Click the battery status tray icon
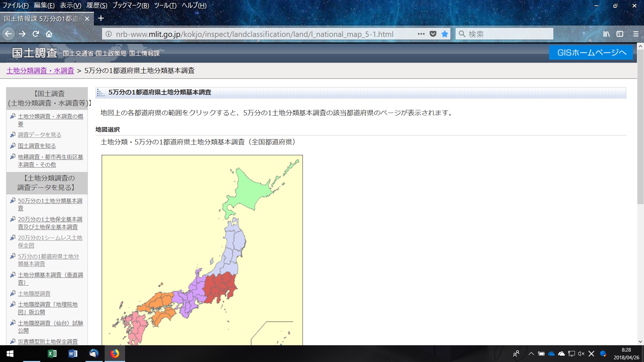 click(x=541, y=354)
